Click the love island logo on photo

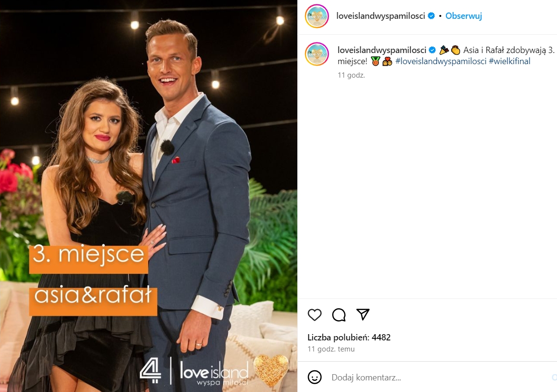pos(214,373)
